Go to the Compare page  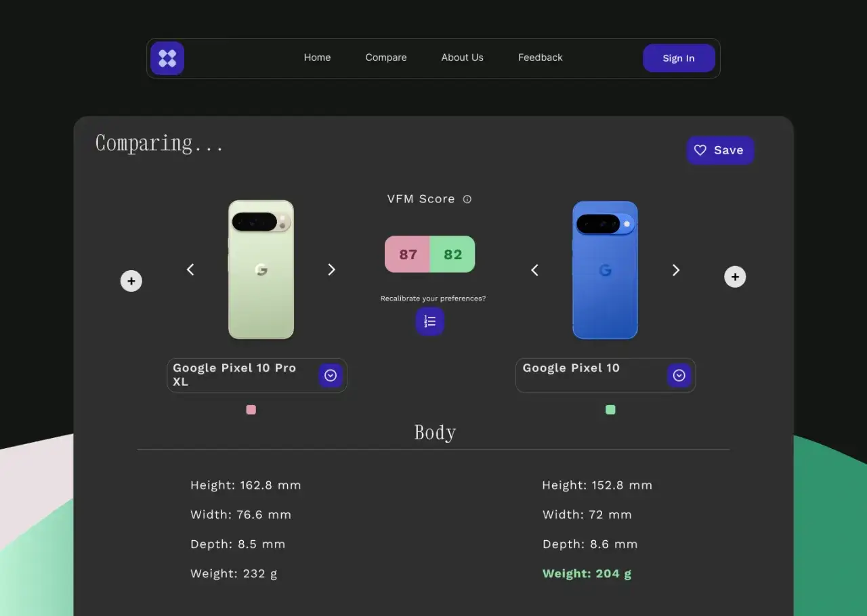coord(386,58)
